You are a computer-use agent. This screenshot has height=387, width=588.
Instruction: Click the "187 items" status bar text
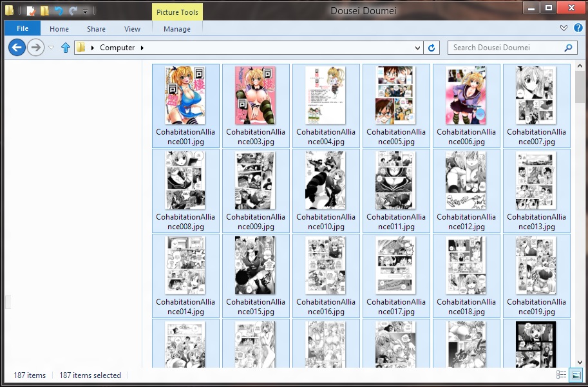click(30, 375)
